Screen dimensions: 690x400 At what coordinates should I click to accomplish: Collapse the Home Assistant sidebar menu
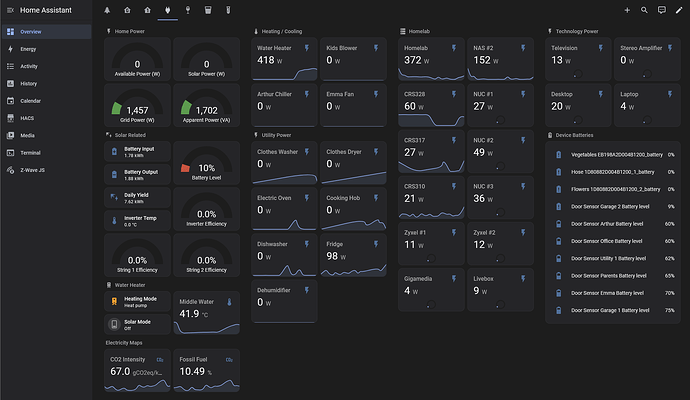click(11, 10)
